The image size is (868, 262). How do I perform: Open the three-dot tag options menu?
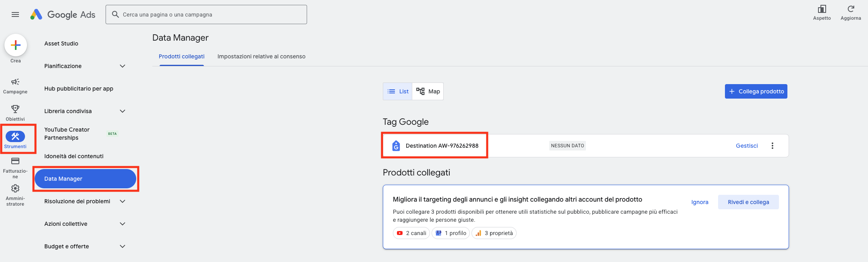772,146
